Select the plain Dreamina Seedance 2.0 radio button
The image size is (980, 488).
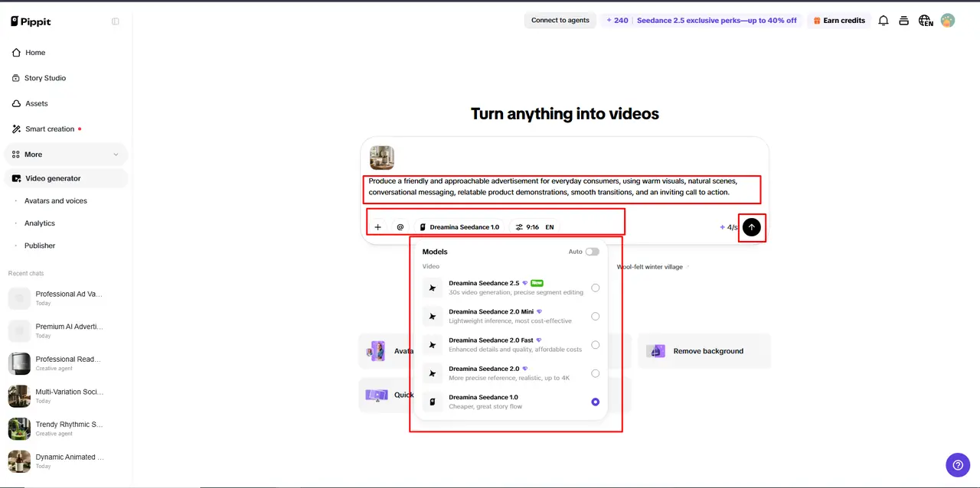point(596,374)
